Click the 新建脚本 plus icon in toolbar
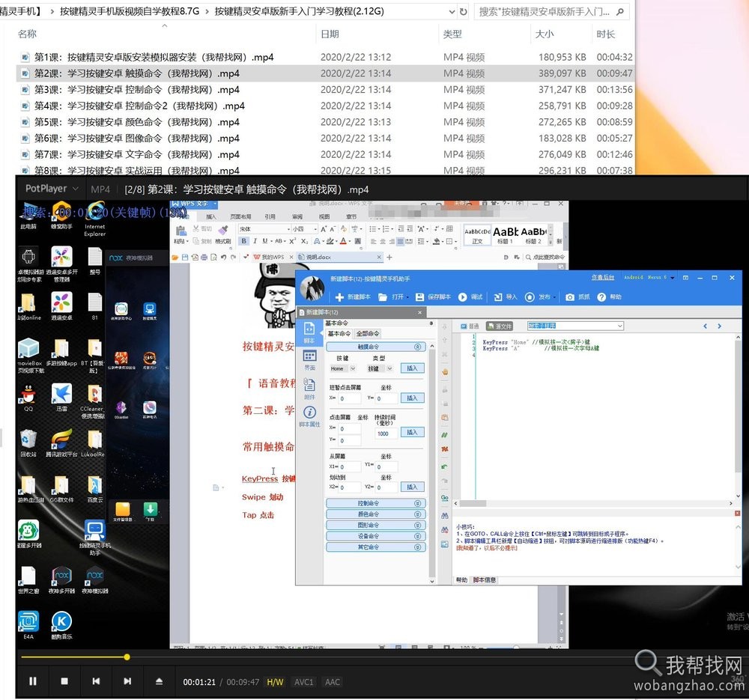This screenshot has width=749, height=700. [339, 297]
